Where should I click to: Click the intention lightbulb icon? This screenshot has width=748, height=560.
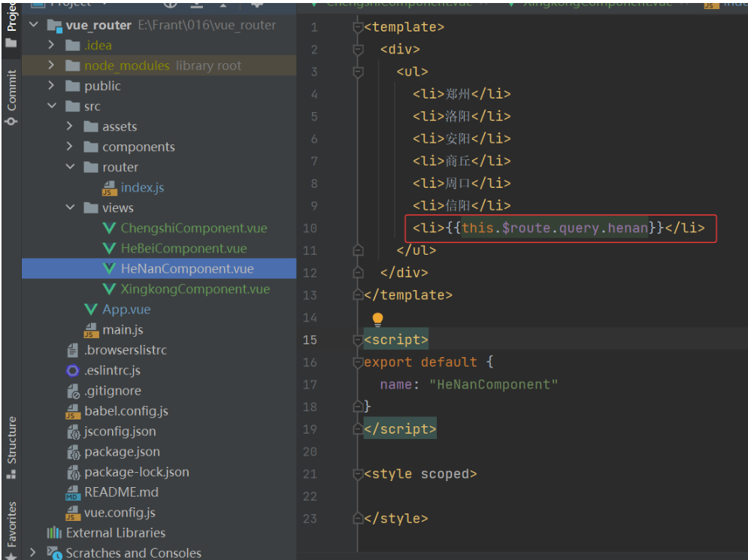(377, 319)
